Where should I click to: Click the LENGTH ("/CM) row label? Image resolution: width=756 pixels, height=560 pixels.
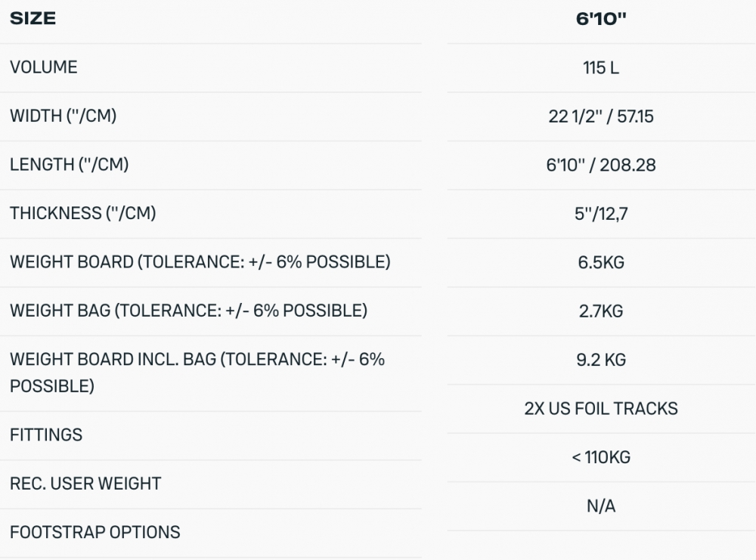(70, 165)
